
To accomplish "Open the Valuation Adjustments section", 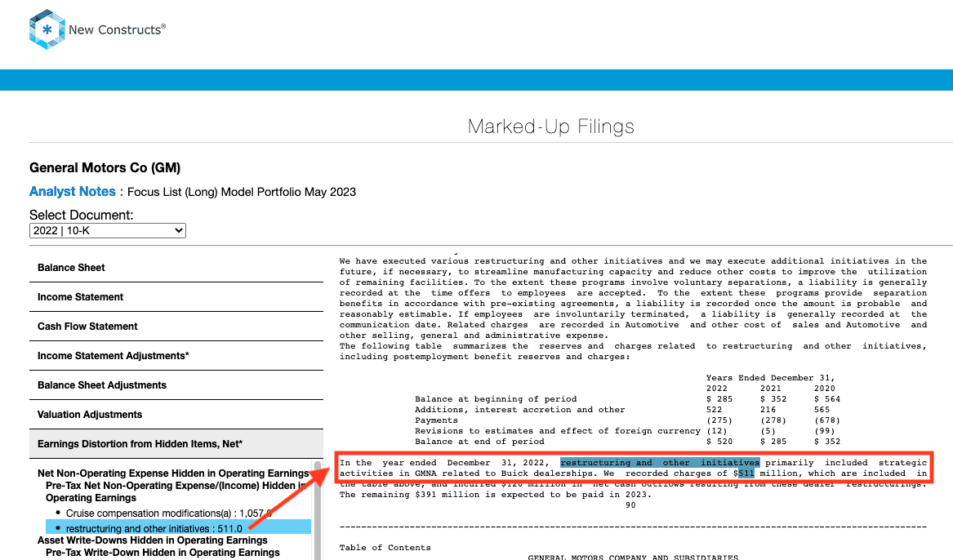I will click(176, 414).
